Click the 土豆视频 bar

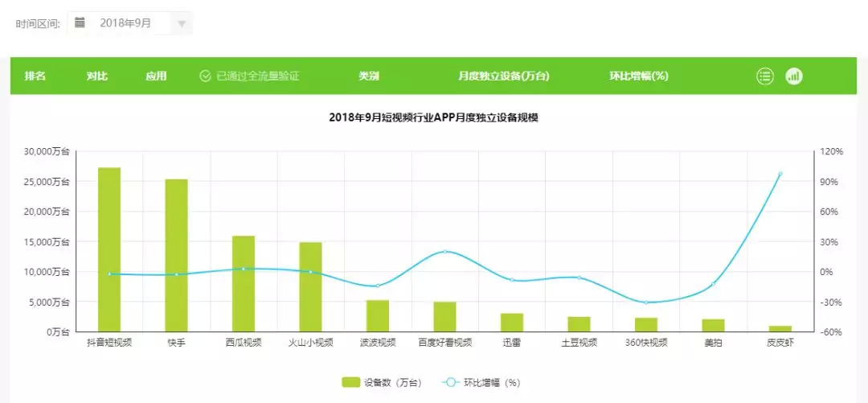click(579, 324)
